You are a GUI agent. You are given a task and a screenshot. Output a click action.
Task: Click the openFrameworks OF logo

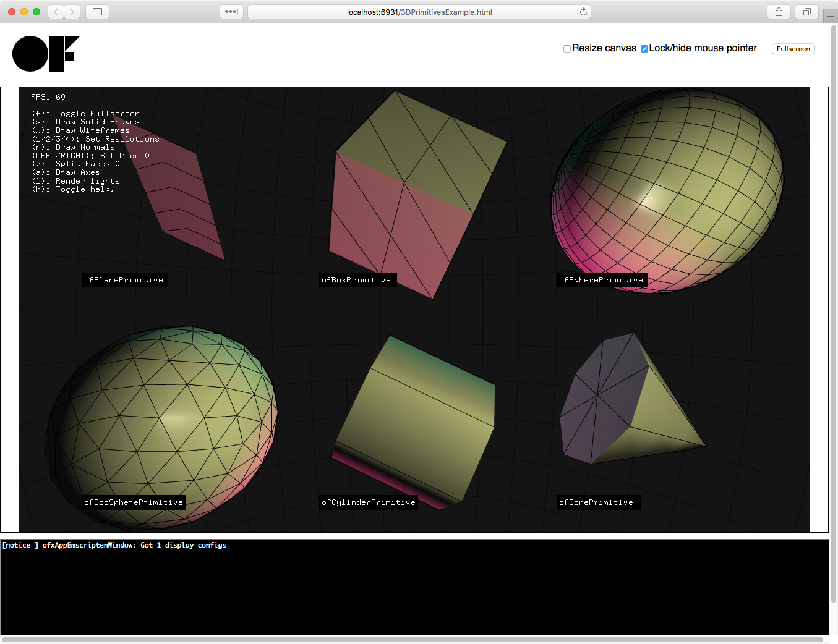point(46,54)
